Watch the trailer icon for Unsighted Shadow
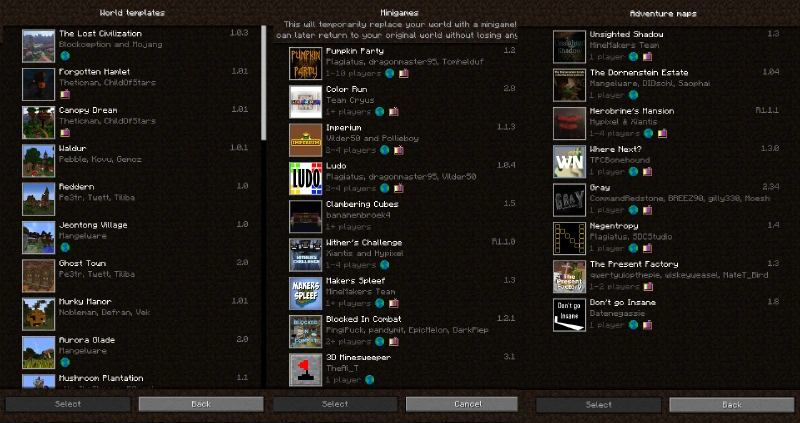 click(x=647, y=57)
